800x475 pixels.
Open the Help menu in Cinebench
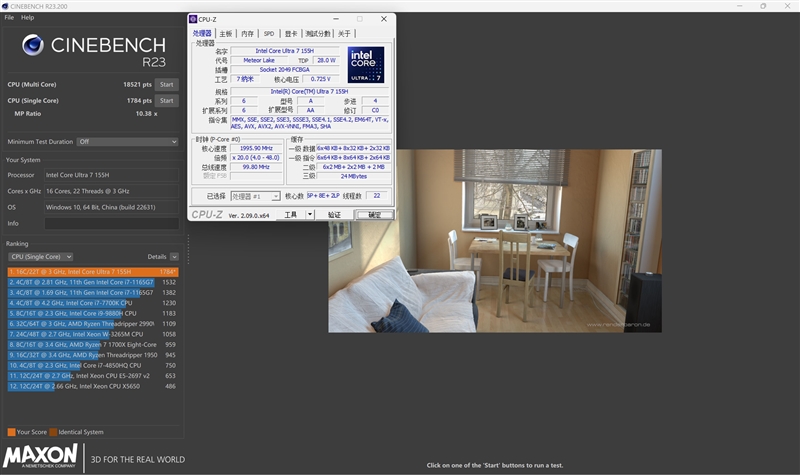[27, 17]
